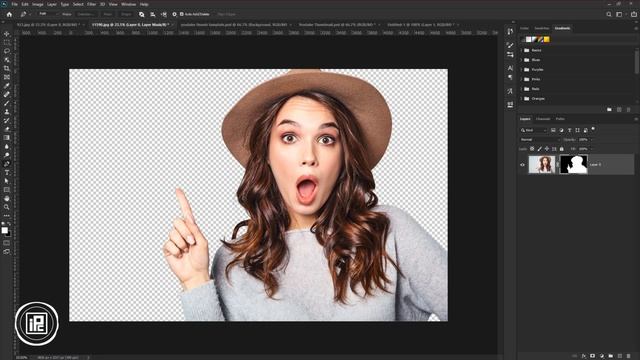Select the Hand tool
Viewport: 640px width, 360px height.
click(7, 198)
